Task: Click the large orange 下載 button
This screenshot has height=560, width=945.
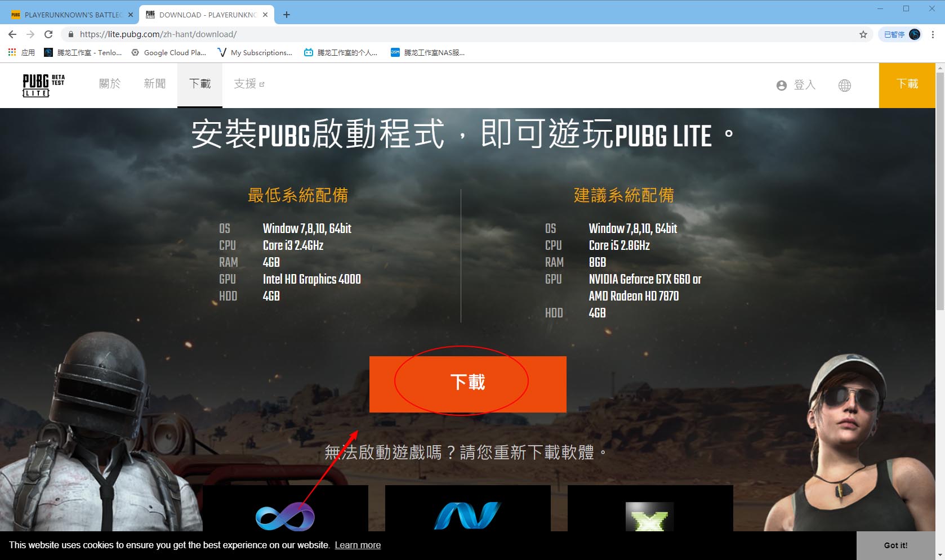Action: [468, 384]
